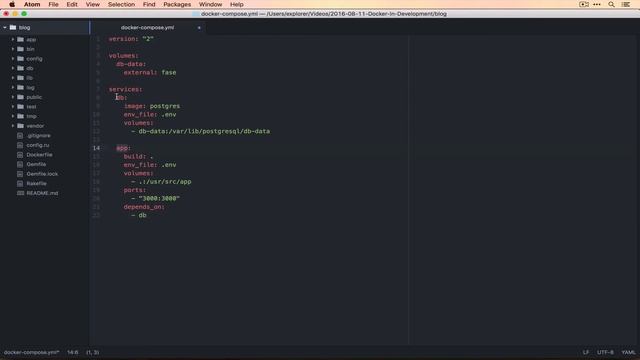The image size is (640, 360).
Task: Click the bin folder icon
Action: click(20, 49)
